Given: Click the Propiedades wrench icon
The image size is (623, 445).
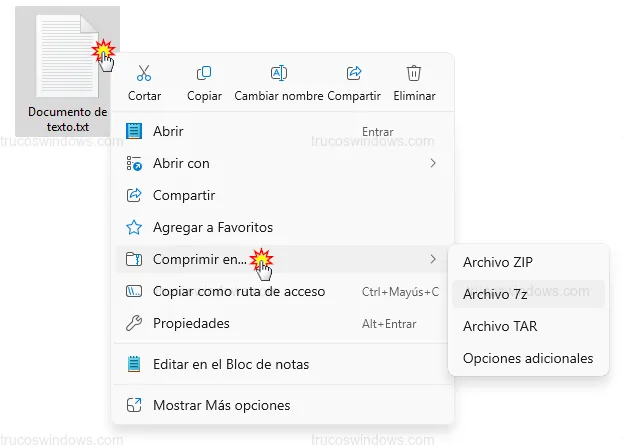Looking at the screenshot, I should click(x=134, y=323).
